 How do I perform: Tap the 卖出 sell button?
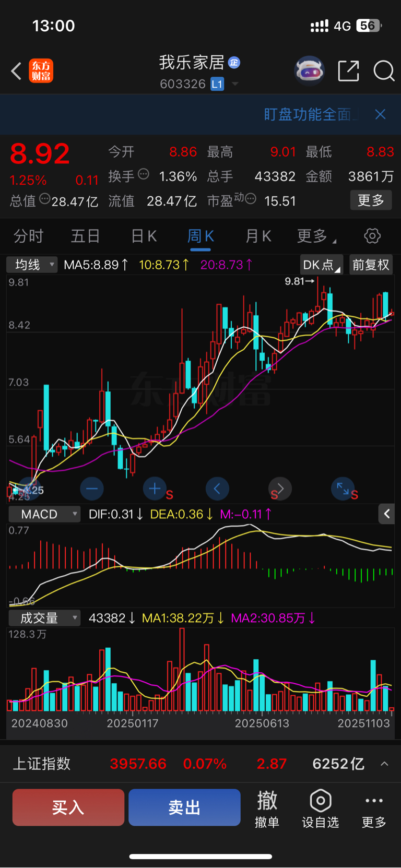coord(184,807)
